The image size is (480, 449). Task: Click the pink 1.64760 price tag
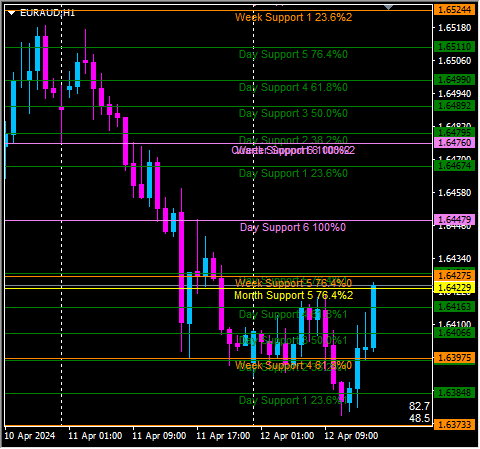point(455,143)
